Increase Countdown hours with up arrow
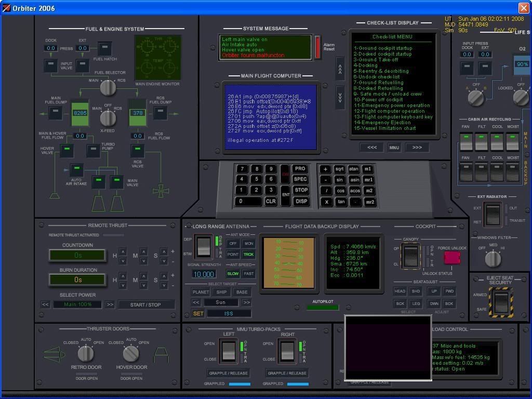The width and height of the screenshot is (532, 399). (x=123, y=252)
